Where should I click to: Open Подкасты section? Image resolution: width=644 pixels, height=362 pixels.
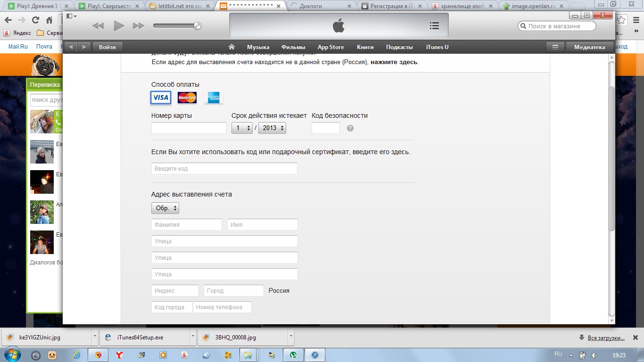click(x=399, y=47)
